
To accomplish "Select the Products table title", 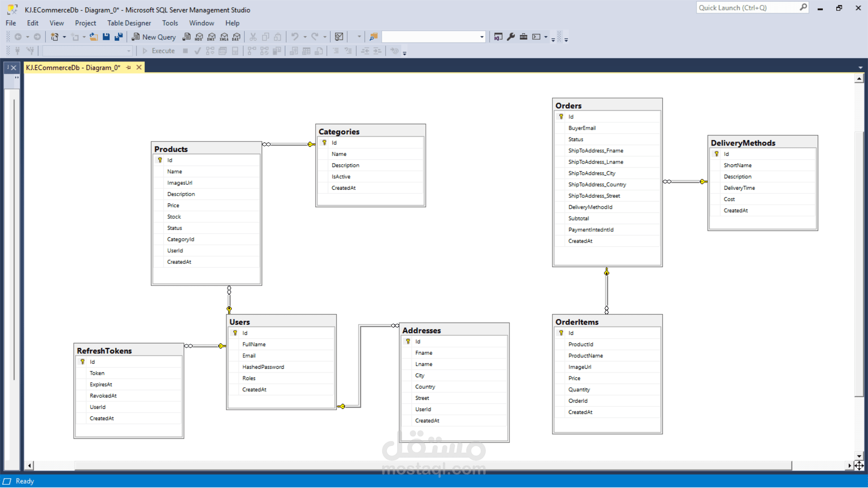I will pyautogui.click(x=171, y=149).
